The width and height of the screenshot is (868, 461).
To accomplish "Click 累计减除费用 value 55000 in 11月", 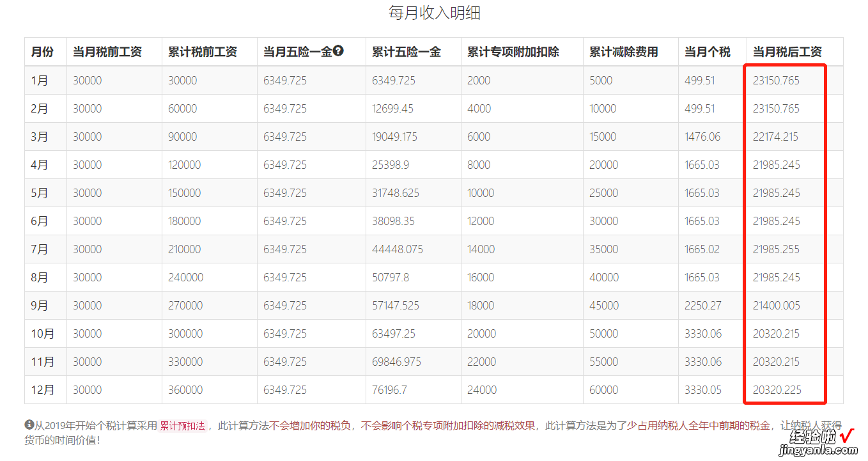I will 604,362.
